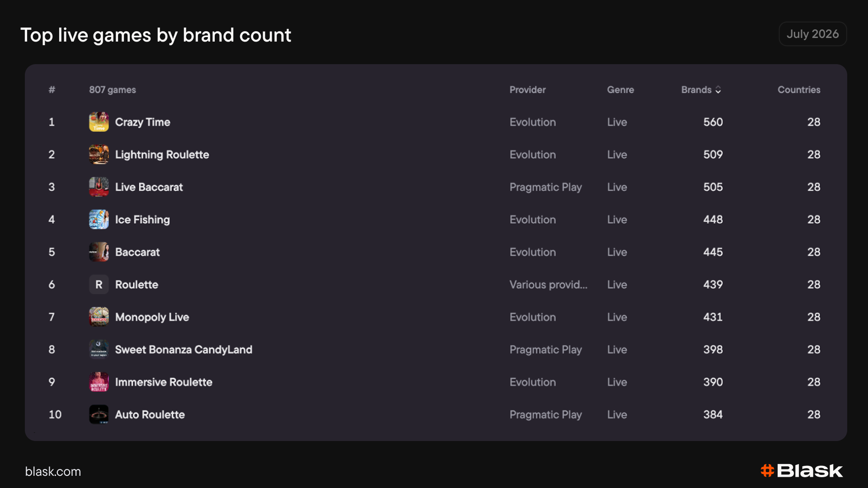Click Evolution provider in Crazy Time row
Image resolution: width=868 pixels, height=488 pixels.
(533, 122)
